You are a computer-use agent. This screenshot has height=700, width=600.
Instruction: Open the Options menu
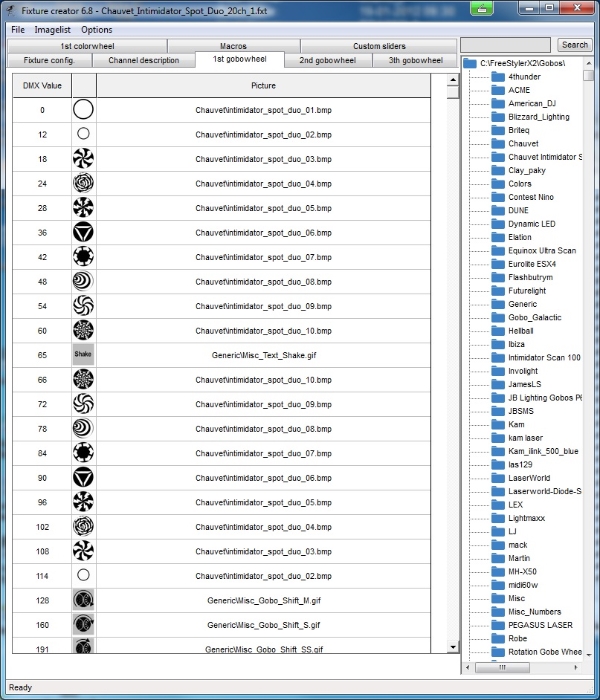[97, 30]
